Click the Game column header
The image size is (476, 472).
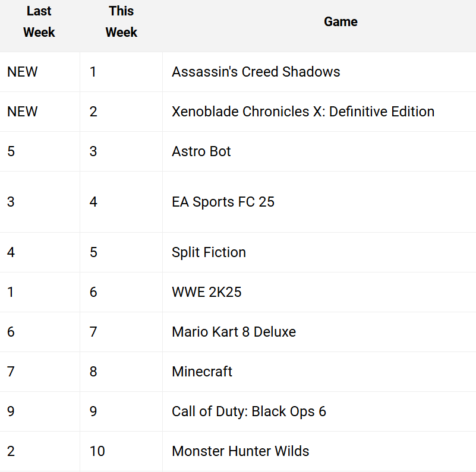pos(341,21)
